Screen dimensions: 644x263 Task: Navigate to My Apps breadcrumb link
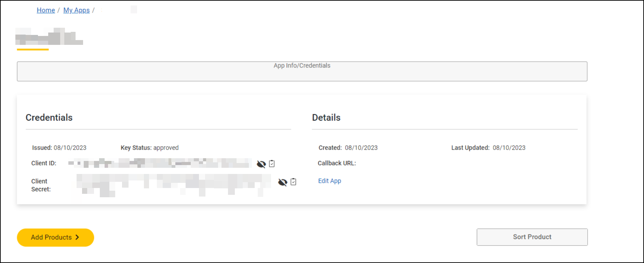tap(76, 10)
